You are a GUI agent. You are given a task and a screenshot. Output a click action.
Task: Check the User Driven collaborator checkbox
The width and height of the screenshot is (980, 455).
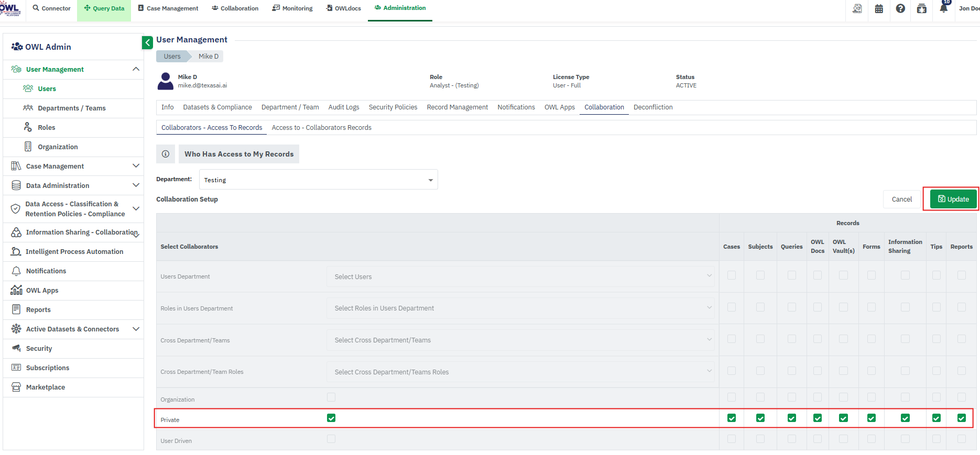click(x=331, y=439)
